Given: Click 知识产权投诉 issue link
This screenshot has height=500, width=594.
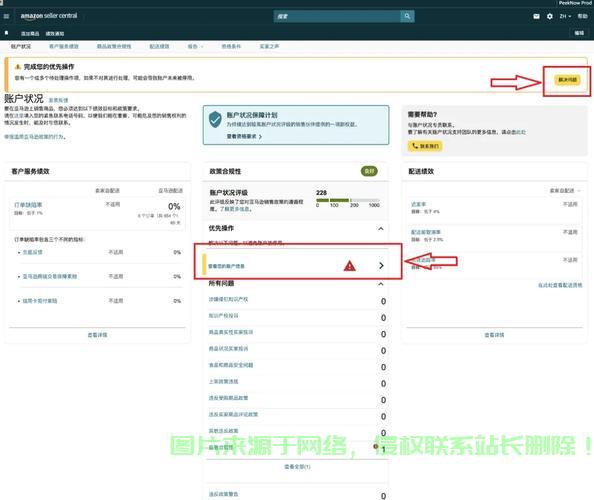Looking at the screenshot, I should [x=224, y=316].
